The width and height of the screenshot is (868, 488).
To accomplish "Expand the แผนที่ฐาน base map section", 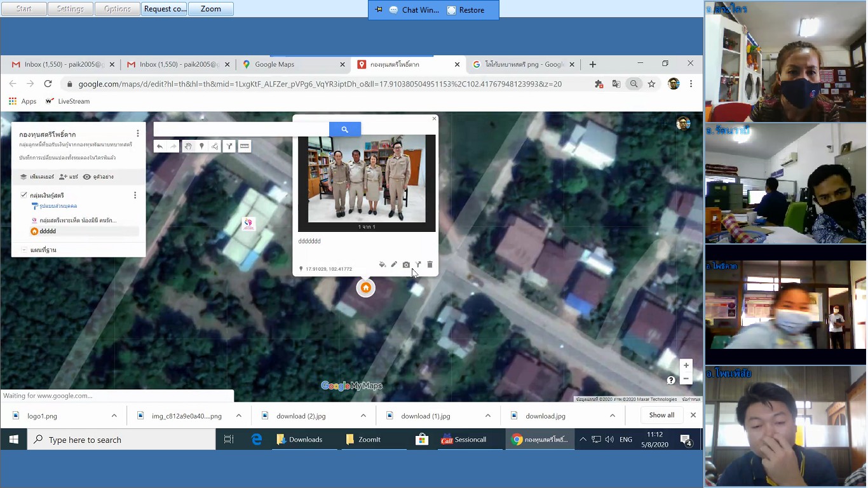I will coord(24,250).
